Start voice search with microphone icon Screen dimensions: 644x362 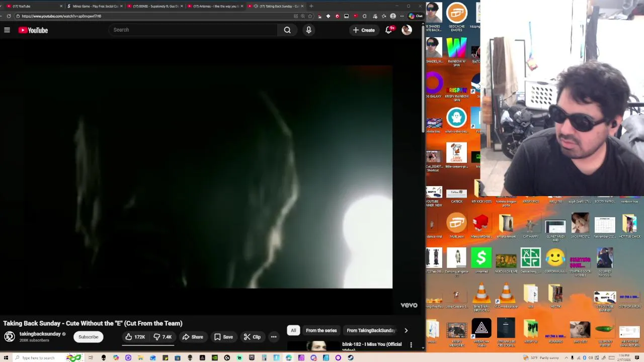[x=308, y=30]
